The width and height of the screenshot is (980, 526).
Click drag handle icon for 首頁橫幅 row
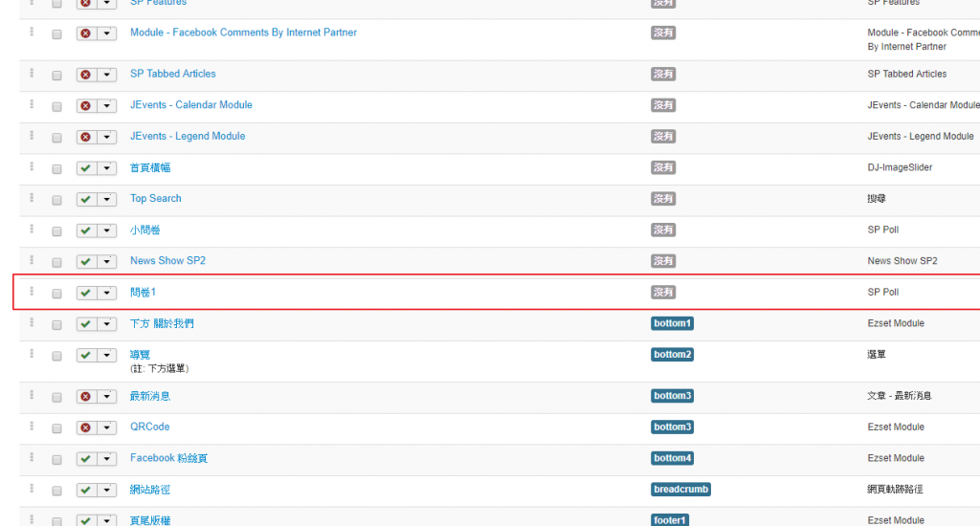click(32, 167)
